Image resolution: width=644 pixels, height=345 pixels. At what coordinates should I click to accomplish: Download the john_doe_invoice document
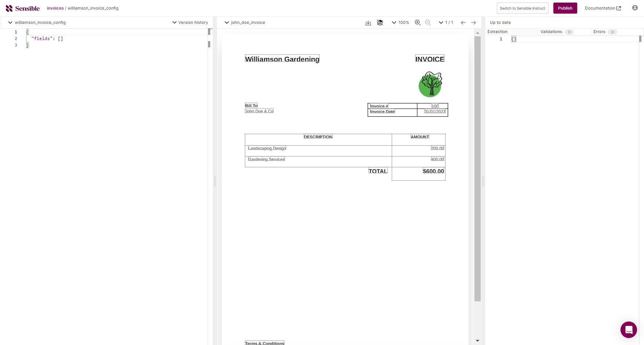368,23
